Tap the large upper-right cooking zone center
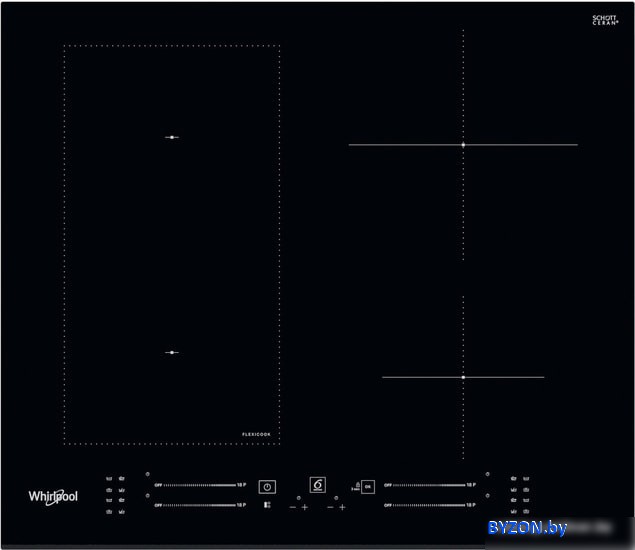This screenshot has width=635, height=550. [x=463, y=145]
